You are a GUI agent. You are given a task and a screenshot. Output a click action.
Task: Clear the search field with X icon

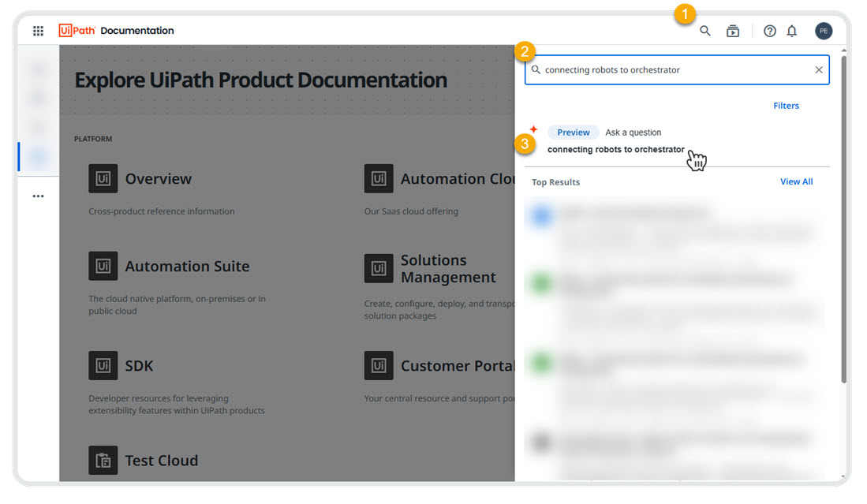819,70
